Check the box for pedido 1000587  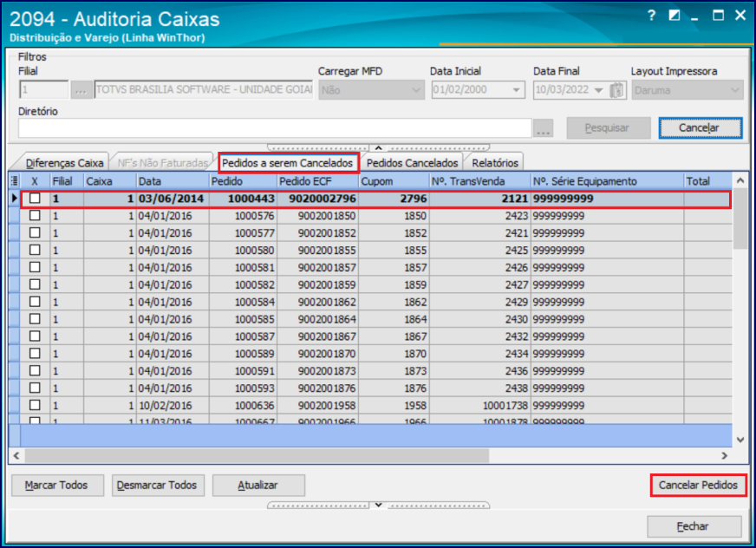35,336
